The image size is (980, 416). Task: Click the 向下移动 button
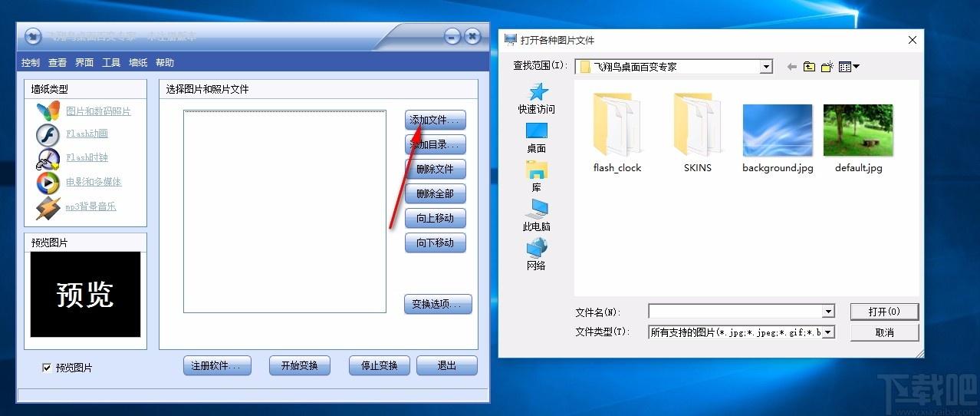click(x=436, y=243)
